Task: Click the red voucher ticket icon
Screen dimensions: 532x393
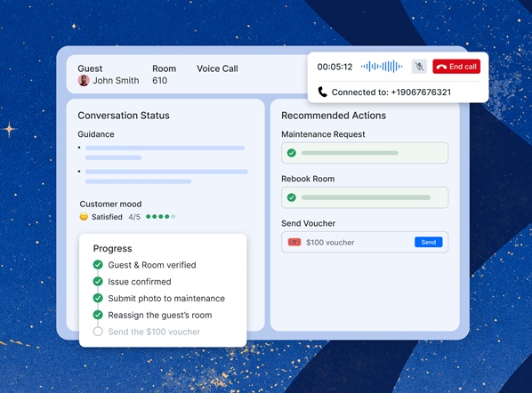Action: tap(294, 242)
